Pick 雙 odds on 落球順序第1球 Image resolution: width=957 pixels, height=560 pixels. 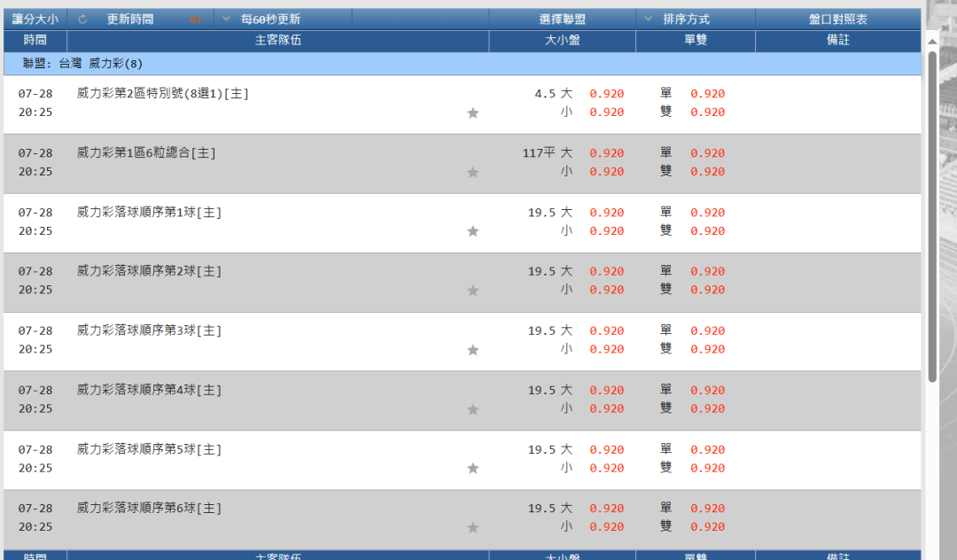click(x=708, y=231)
